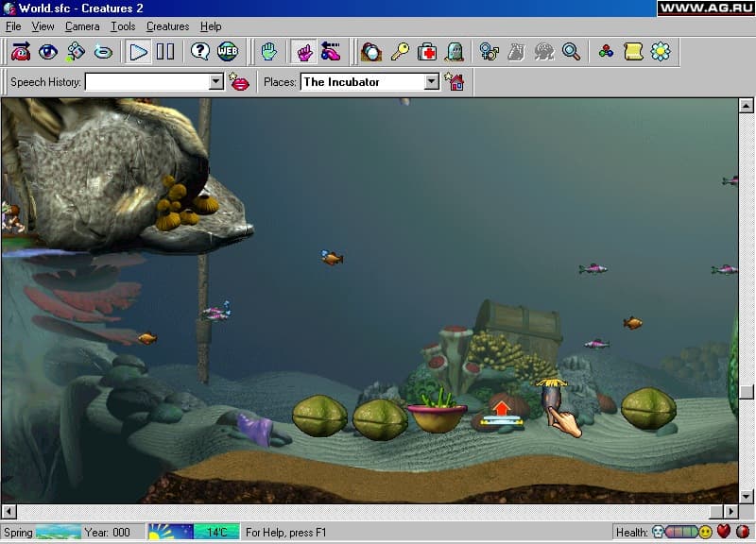Viewport: 756px width, 544px height.
Task: Click the camera icon in the toolbar
Action: (x=76, y=52)
